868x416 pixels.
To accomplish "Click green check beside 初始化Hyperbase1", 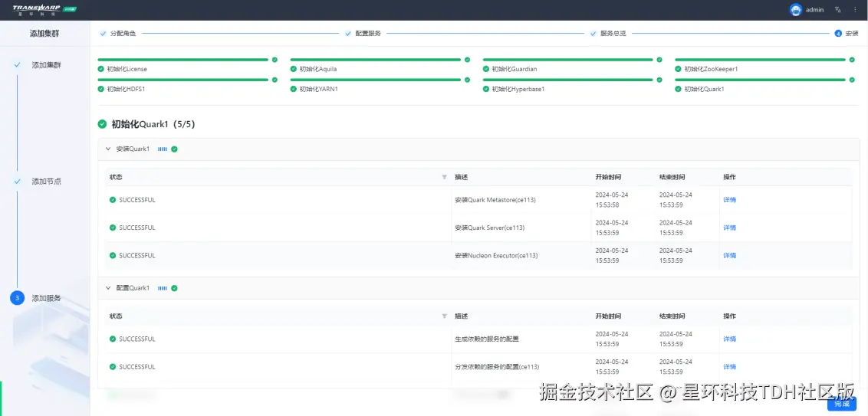I will coord(486,89).
